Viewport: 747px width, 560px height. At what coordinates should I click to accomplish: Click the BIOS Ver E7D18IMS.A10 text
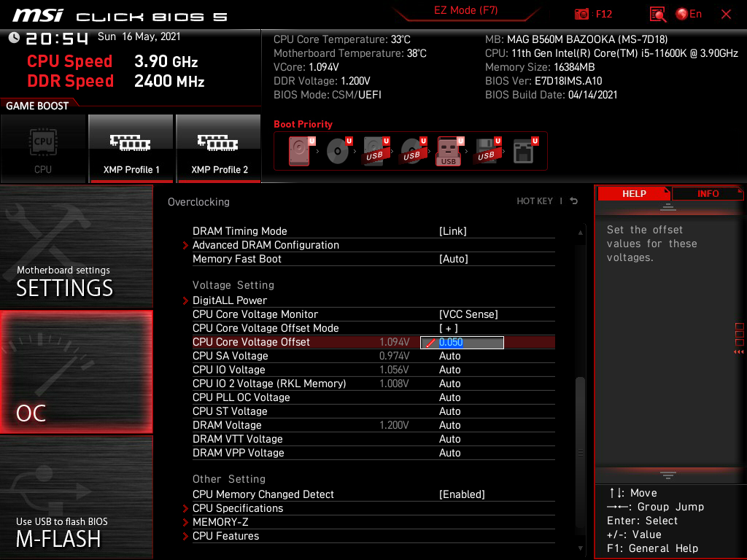pyautogui.click(x=543, y=81)
